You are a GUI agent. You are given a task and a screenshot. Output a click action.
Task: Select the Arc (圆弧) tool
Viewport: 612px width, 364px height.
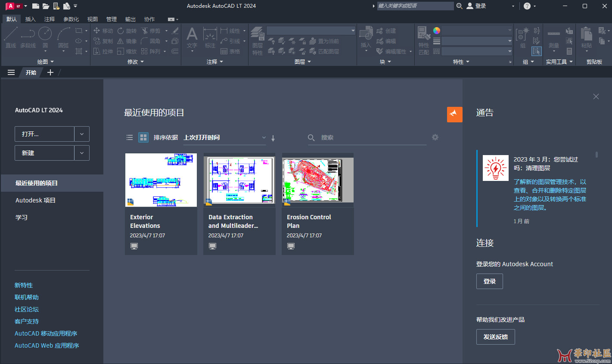[63, 37]
